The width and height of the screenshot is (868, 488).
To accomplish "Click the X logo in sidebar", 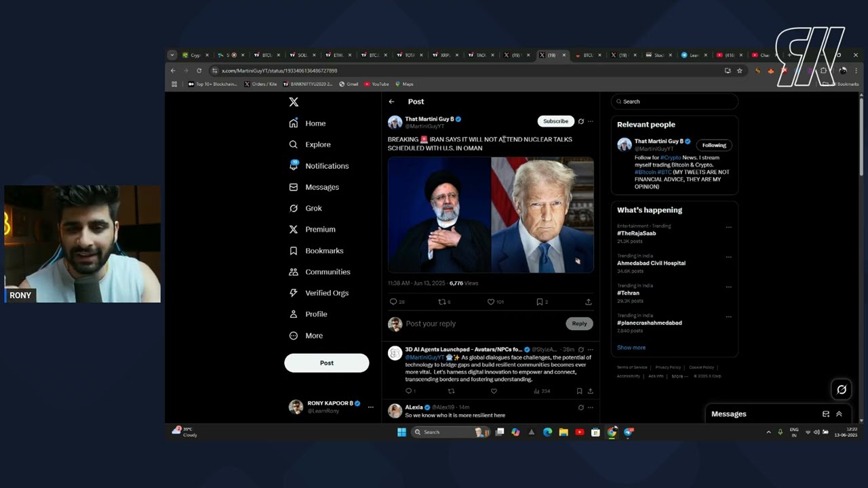I will (x=294, y=102).
